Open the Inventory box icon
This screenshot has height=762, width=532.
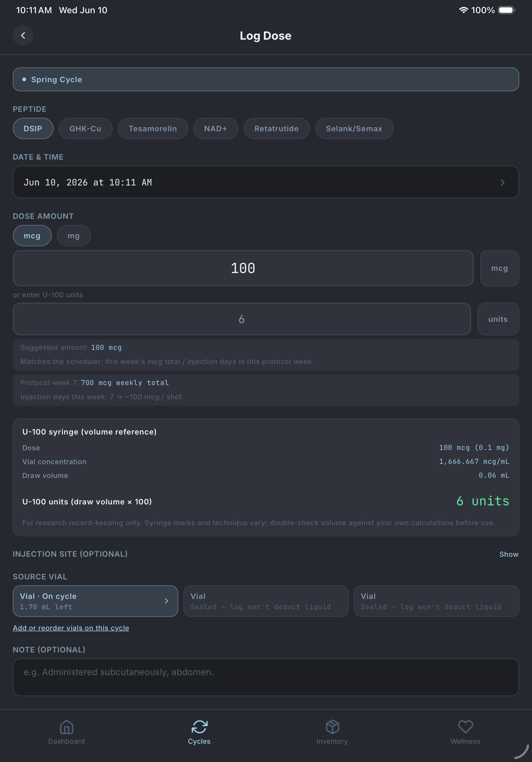332,727
